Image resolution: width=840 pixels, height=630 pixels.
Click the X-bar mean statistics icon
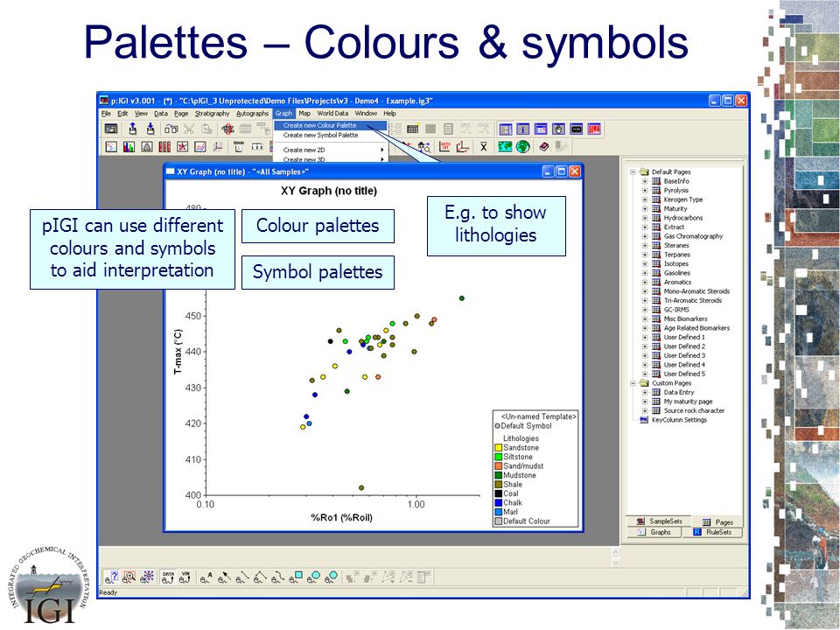[483, 147]
